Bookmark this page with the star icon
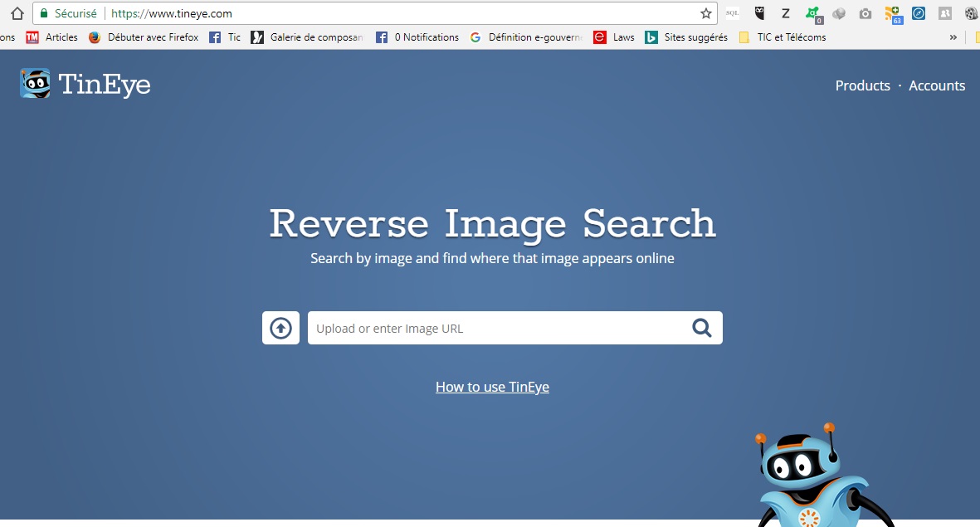Image resolution: width=980 pixels, height=527 pixels. click(706, 13)
